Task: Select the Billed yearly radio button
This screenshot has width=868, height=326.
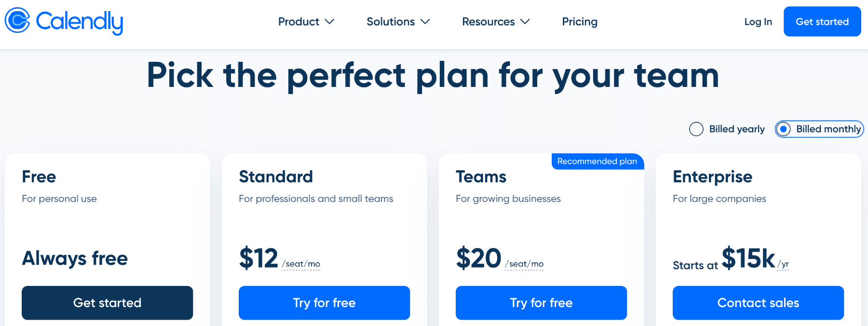Action: 696,129
